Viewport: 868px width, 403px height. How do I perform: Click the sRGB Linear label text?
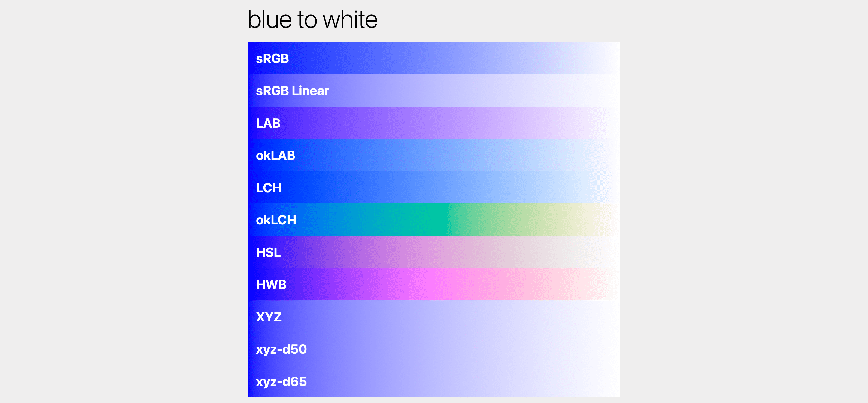tap(292, 91)
